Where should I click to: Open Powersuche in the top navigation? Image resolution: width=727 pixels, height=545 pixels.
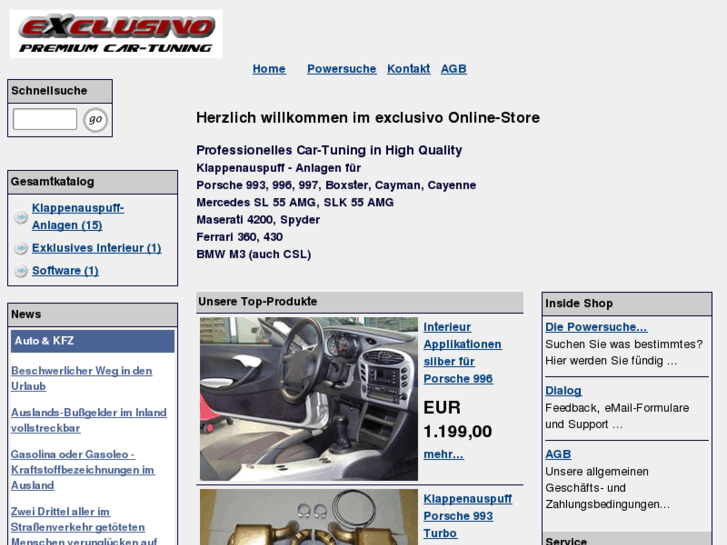coord(342,69)
